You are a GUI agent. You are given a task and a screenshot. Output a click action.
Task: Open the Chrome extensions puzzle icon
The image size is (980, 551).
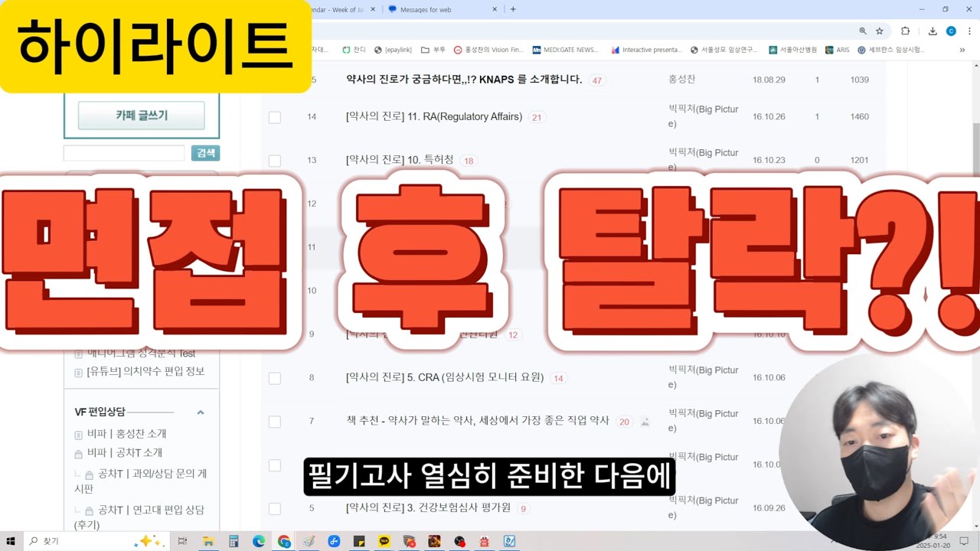(906, 31)
